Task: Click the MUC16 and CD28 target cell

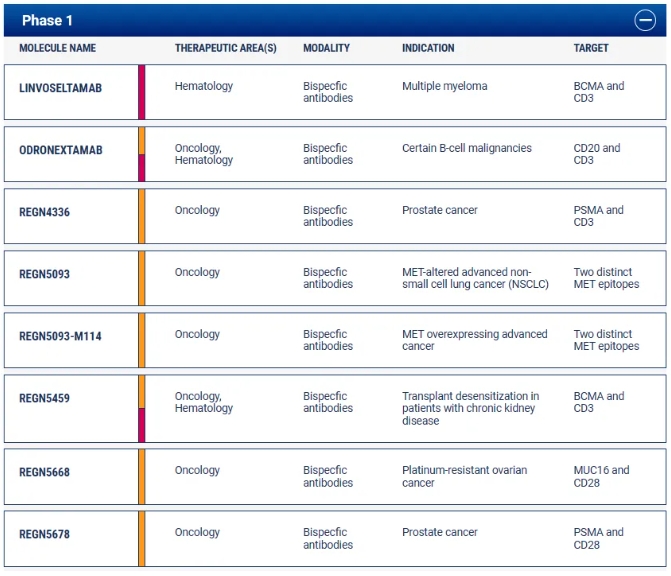Action: pyautogui.click(x=601, y=476)
